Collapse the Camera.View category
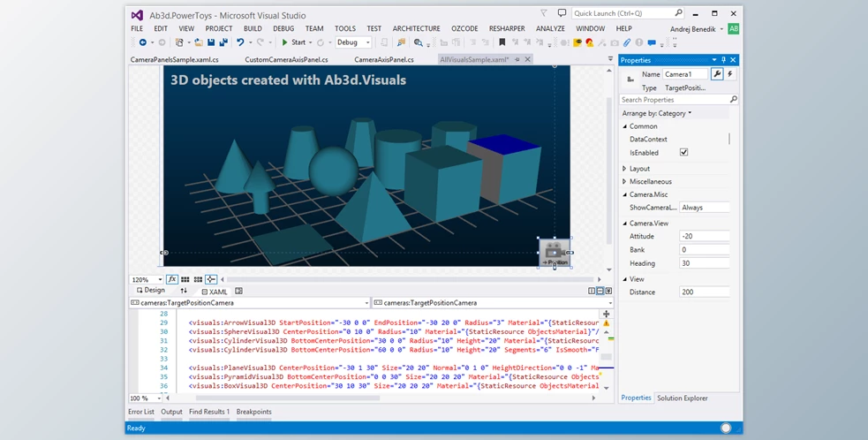The height and width of the screenshot is (440, 868). (x=625, y=224)
